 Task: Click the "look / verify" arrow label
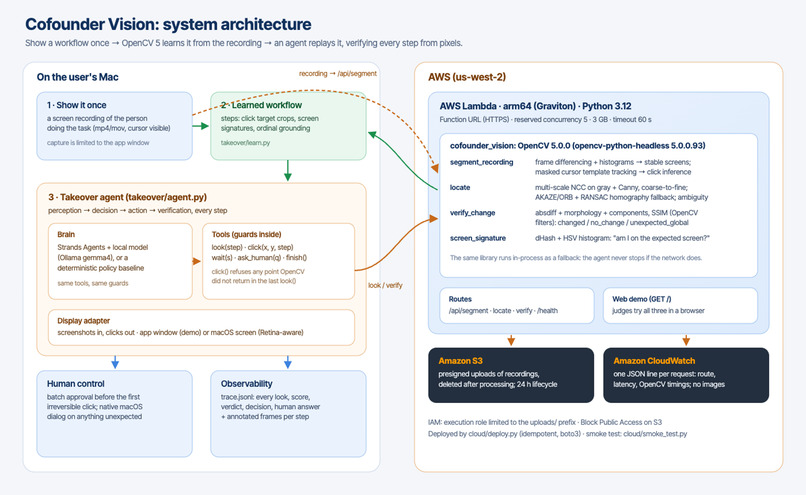click(385, 285)
